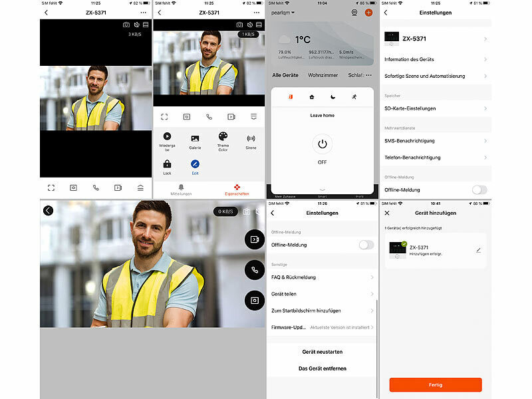Collapse the chevron at bottom of Leave home card
Screen dimensions: 532x399
[323, 190]
